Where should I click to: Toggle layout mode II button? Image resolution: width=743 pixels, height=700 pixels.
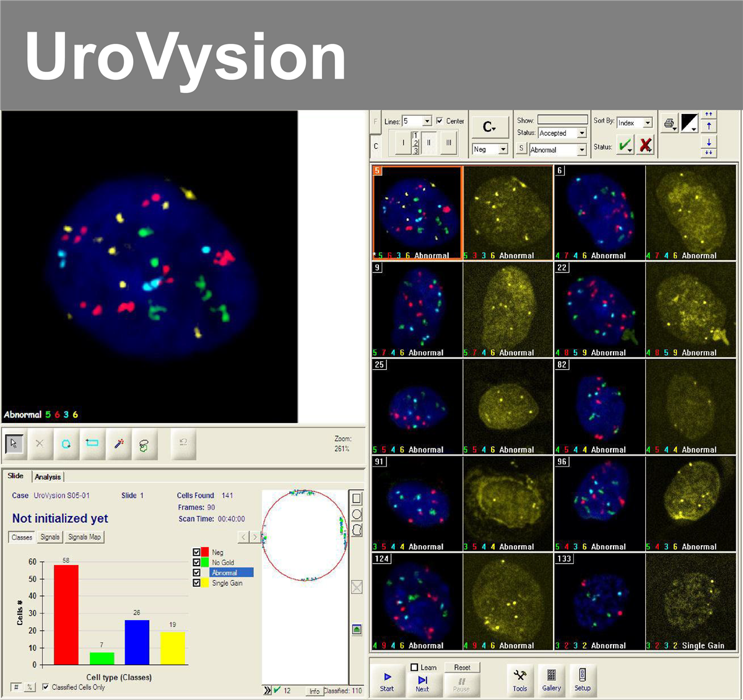(428, 142)
